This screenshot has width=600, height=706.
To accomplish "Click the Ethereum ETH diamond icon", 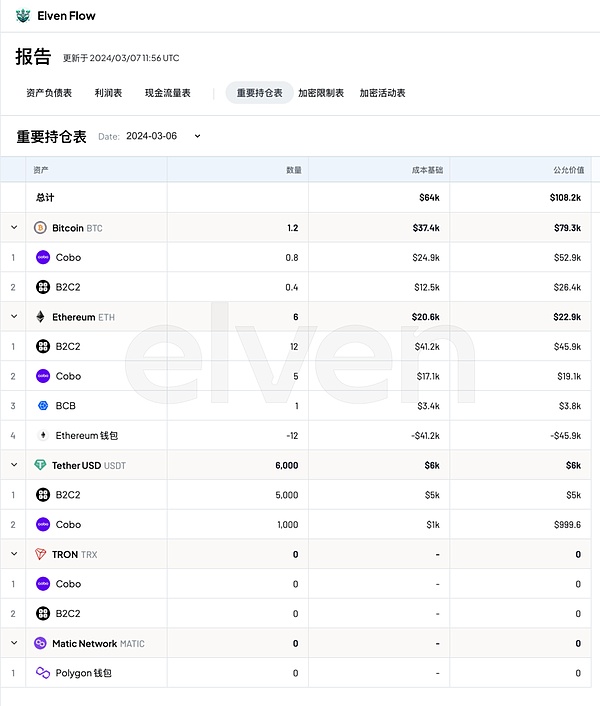I will pyautogui.click(x=41, y=317).
